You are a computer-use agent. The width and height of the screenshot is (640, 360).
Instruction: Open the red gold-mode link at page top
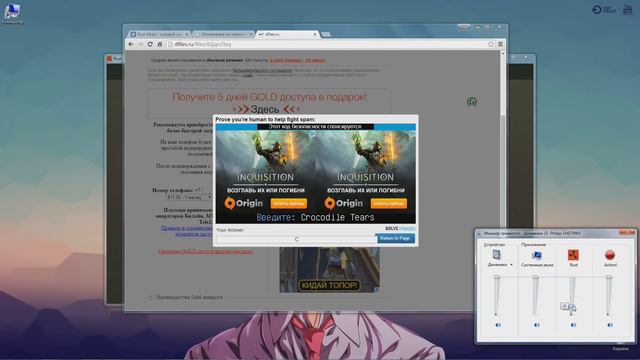298,60
